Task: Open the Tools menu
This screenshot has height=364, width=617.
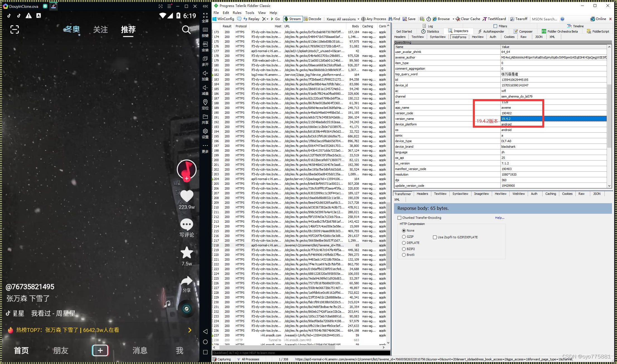Action: (250, 13)
